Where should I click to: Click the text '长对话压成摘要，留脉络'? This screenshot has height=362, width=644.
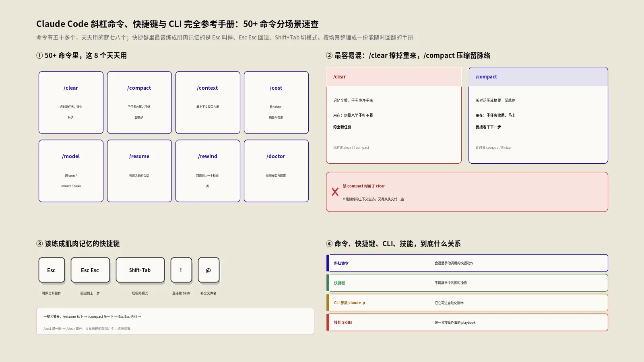tap(495, 101)
